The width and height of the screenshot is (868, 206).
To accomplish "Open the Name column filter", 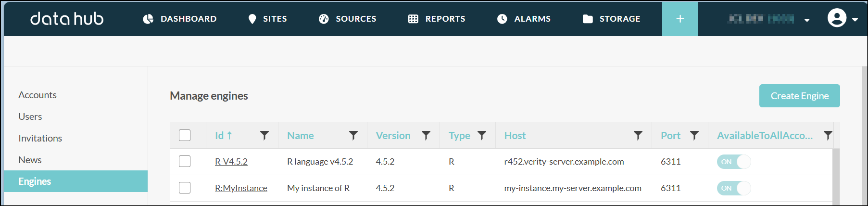I will 353,136.
